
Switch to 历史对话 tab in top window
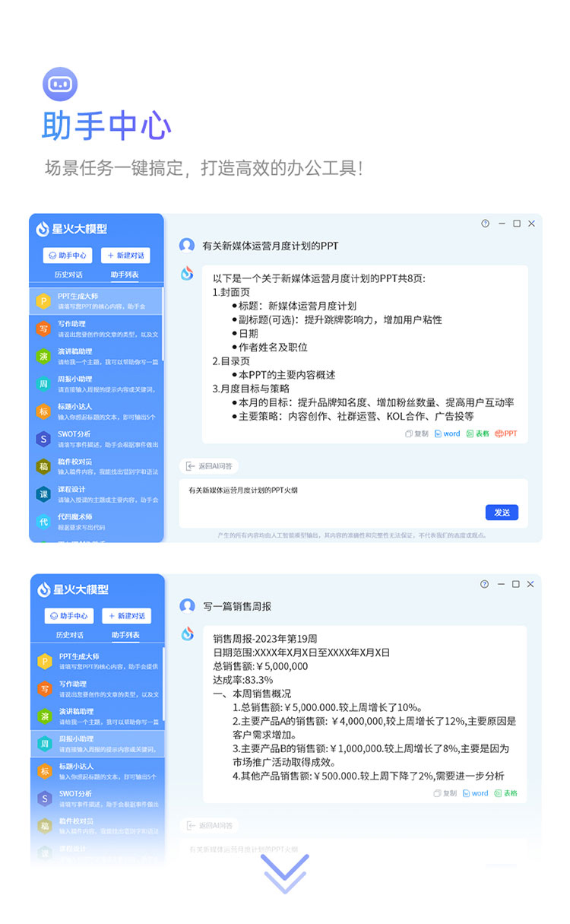click(x=69, y=275)
